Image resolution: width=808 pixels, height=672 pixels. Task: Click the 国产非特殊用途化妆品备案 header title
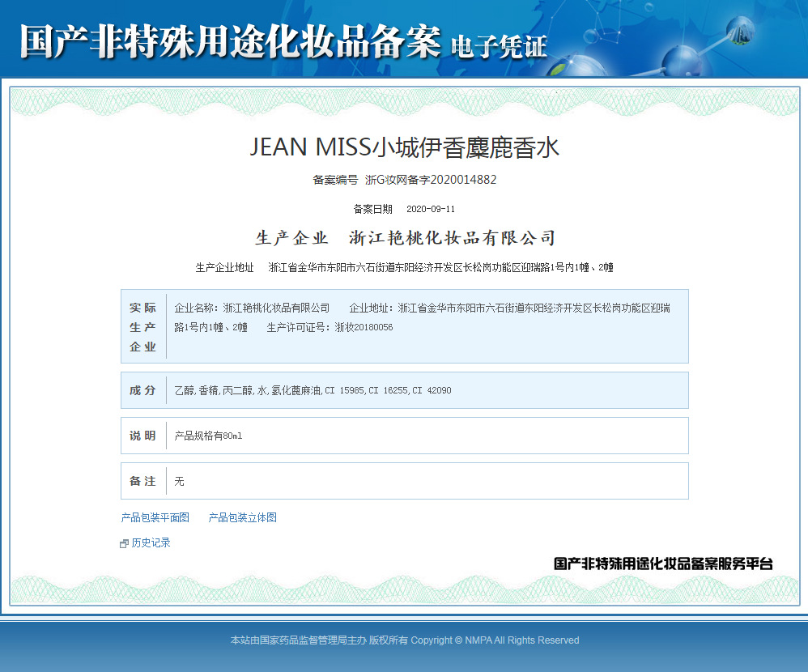[230, 41]
